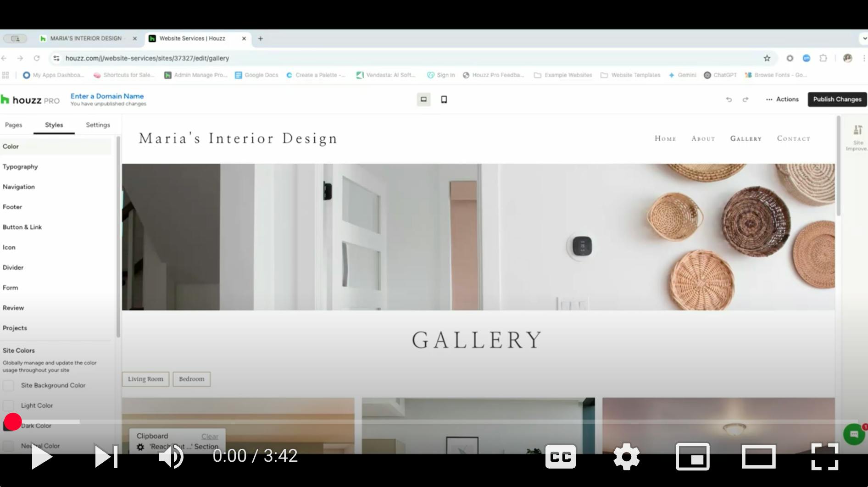This screenshot has height=487, width=868.
Task: Toggle video mute speaker icon
Action: tap(171, 457)
